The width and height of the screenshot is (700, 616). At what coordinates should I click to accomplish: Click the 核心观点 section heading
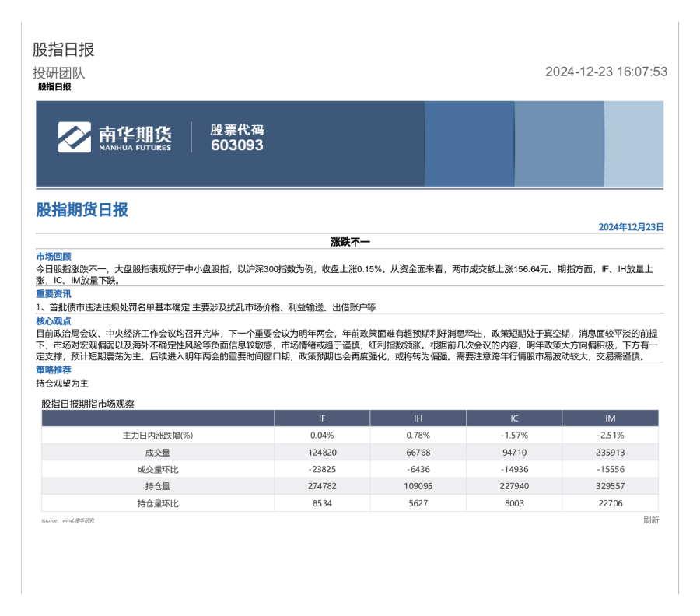[54, 320]
